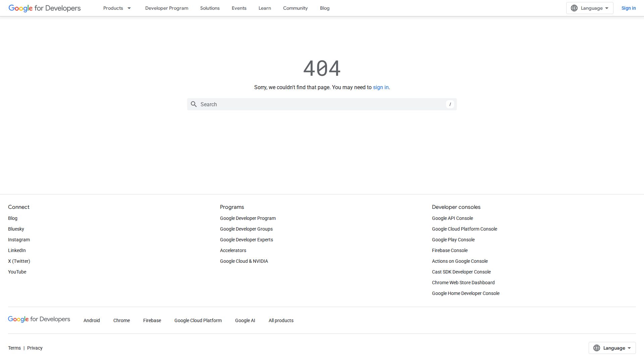The height and width of the screenshot is (362, 644).
Task: Open Google Developer Groups under Programs
Action: point(246,229)
